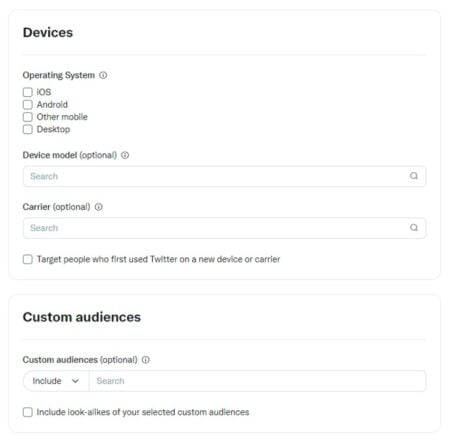Check Include look-alikes of selected custom audiences
This screenshot has height=441, width=451.
(28, 412)
